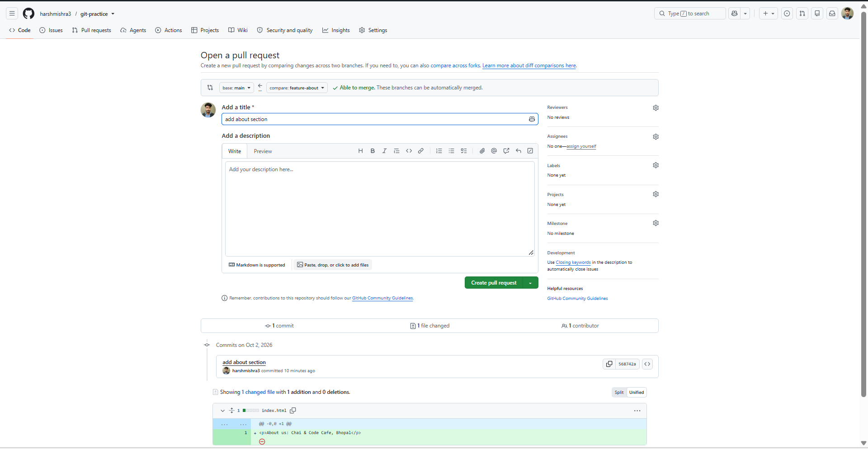868x449 pixels.
Task: Switch to Preview tab
Action: tap(263, 151)
